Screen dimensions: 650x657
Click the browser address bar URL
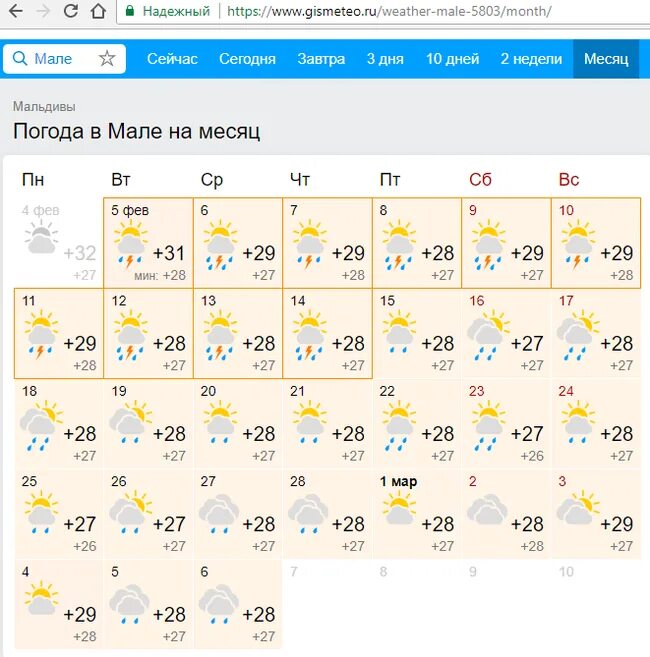(389, 11)
